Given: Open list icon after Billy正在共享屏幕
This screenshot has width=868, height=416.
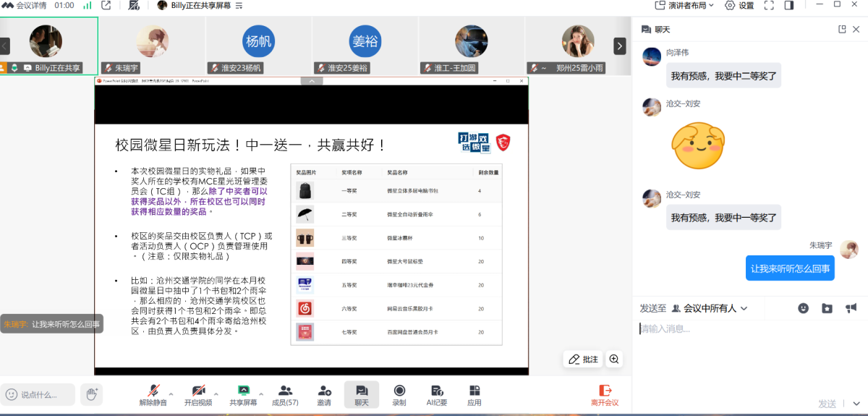Looking at the screenshot, I should (239, 5).
